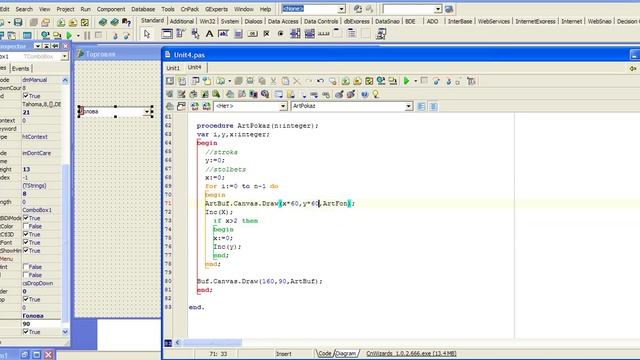
Task: Click the Undo icon in editor toolbar
Action: click(320, 81)
